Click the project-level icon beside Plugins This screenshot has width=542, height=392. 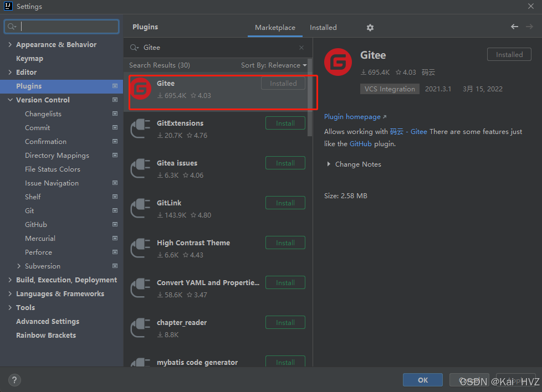pos(115,86)
